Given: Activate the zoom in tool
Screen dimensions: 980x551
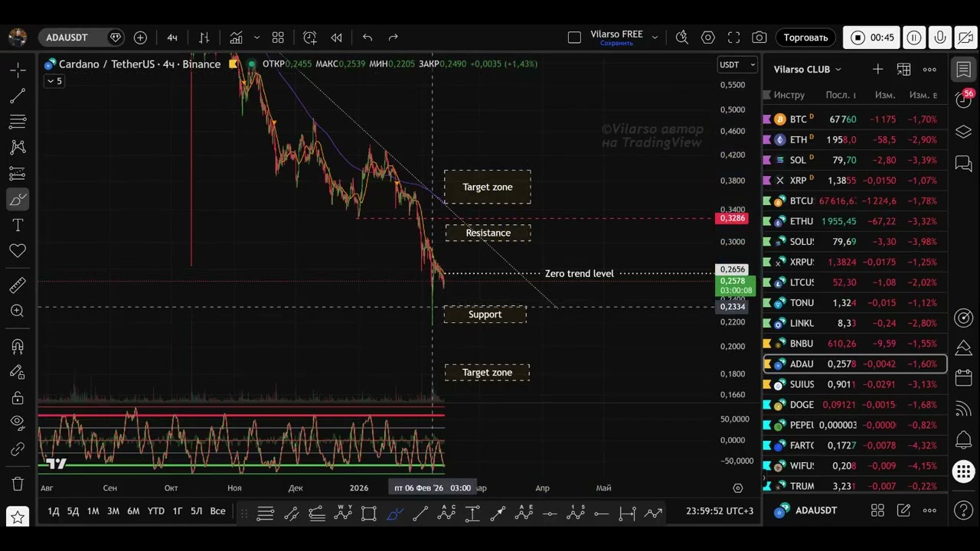Looking at the screenshot, I should point(18,311).
